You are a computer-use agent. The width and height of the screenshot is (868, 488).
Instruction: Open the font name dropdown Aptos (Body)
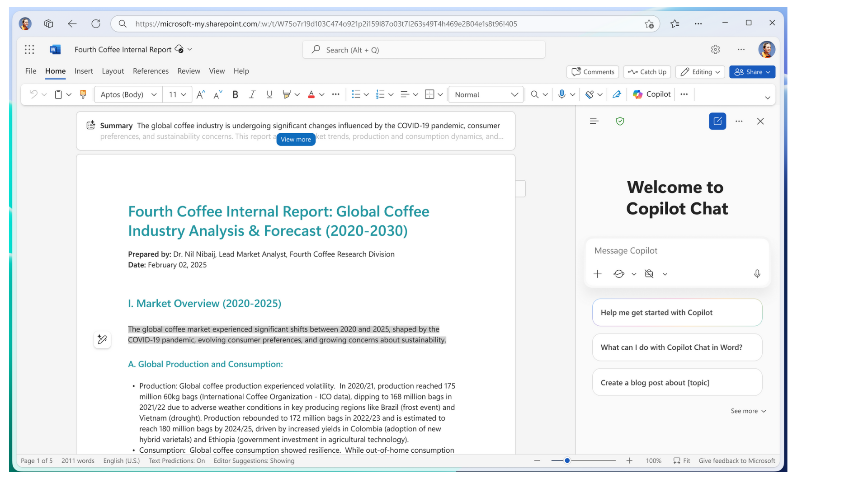pyautogui.click(x=128, y=94)
